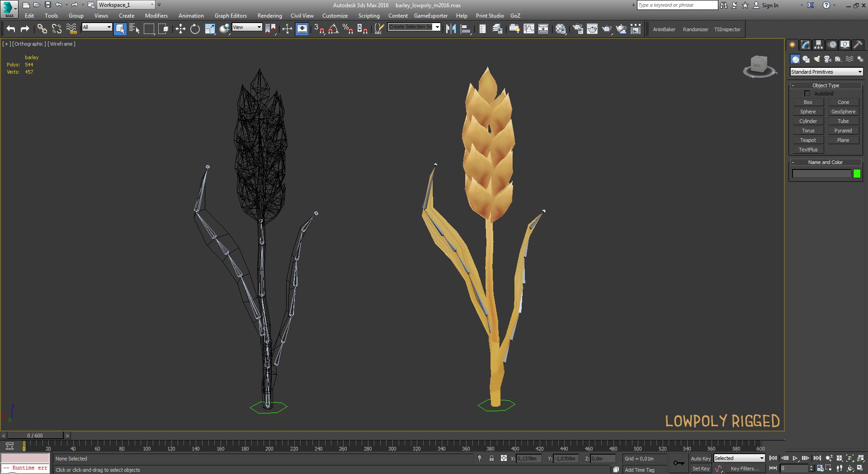The width and height of the screenshot is (868, 474).
Task: Click the Set Key button
Action: pos(701,469)
